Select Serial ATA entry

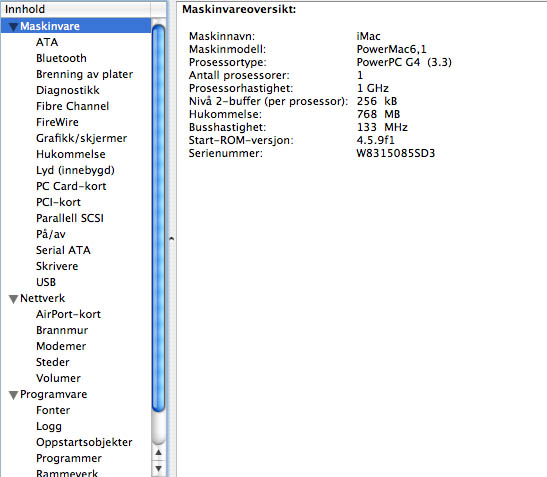(63, 250)
